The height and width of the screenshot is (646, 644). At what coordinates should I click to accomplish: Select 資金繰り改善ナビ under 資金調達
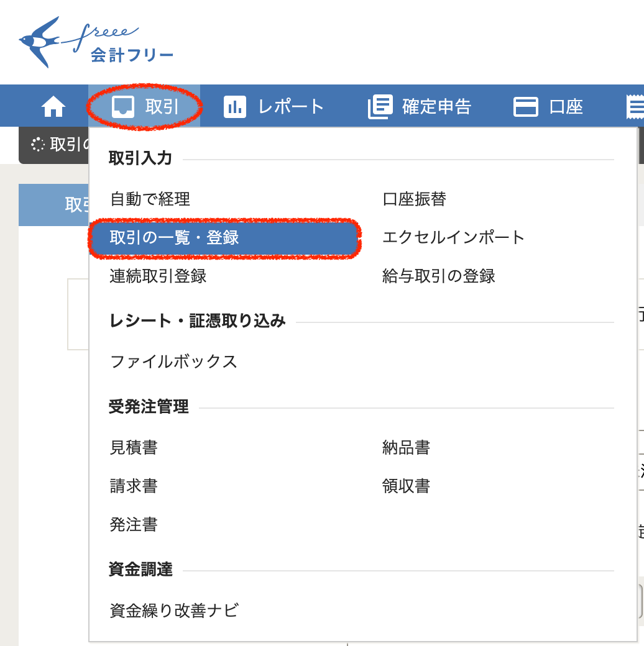[x=174, y=611]
